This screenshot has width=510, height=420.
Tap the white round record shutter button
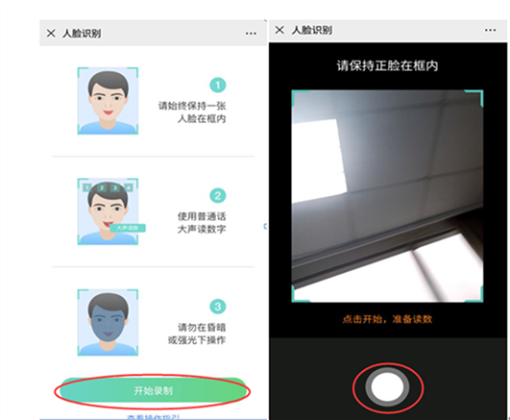point(387,387)
